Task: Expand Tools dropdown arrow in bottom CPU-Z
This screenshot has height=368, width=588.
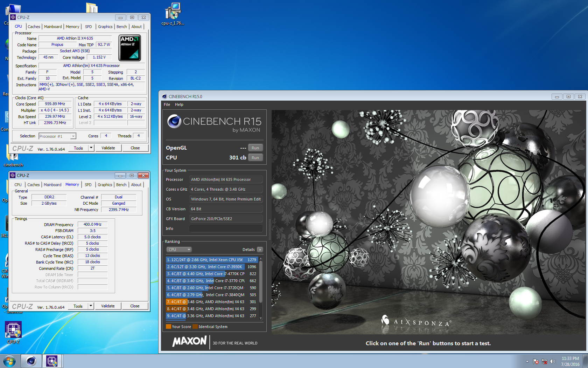Action: click(x=91, y=306)
